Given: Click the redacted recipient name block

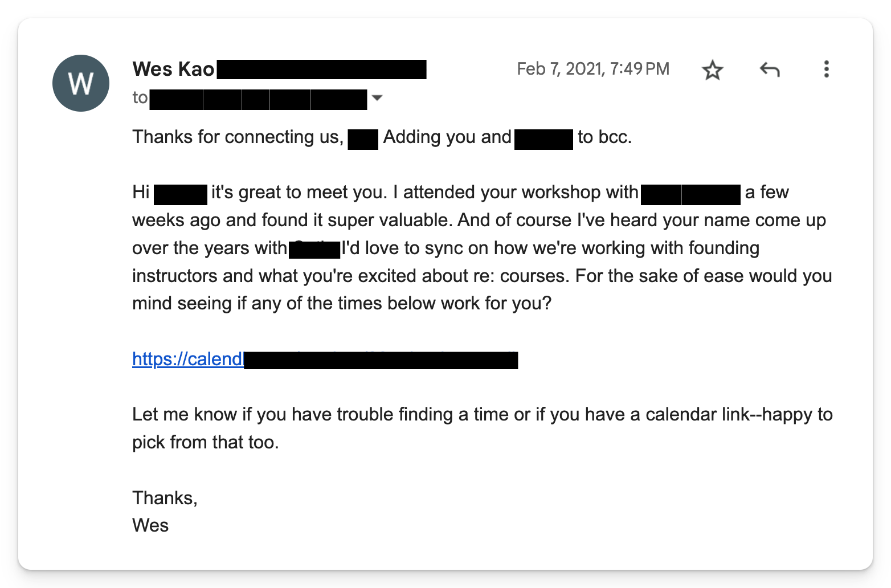Looking at the screenshot, I should 256,98.
